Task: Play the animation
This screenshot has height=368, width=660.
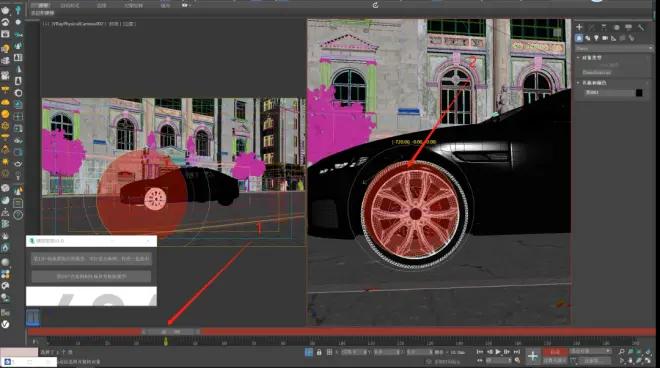Action: (x=498, y=352)
